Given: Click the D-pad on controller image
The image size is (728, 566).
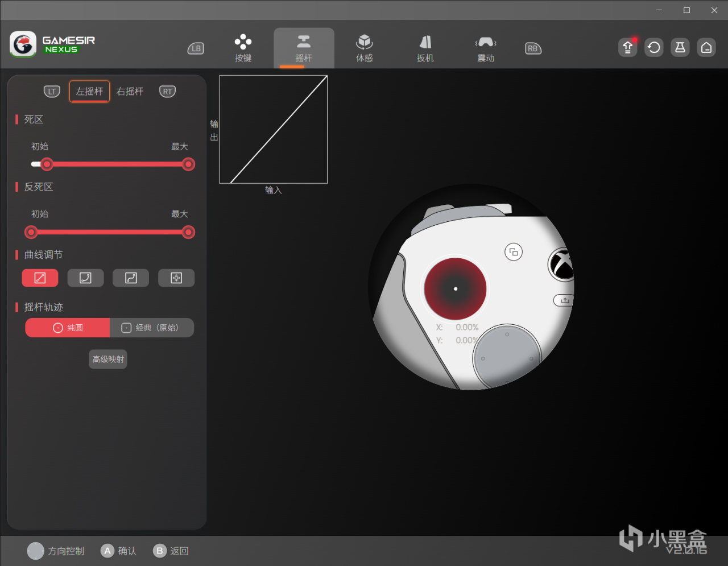Looking at the screenshot, I should click(507, 357).
